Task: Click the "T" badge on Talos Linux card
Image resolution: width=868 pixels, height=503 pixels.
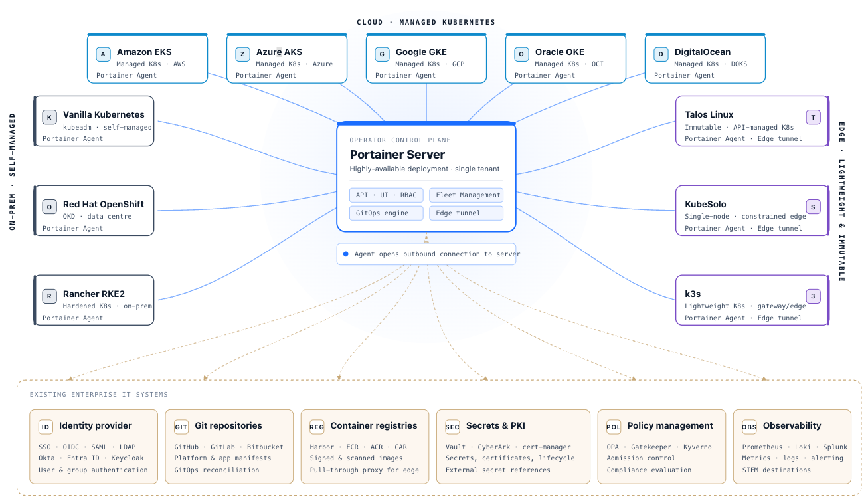Action: pos(814,118)
